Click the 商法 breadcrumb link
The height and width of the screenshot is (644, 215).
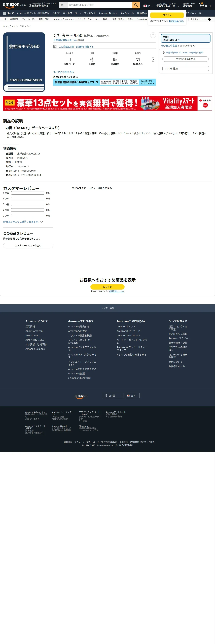[x=29, y=27]
